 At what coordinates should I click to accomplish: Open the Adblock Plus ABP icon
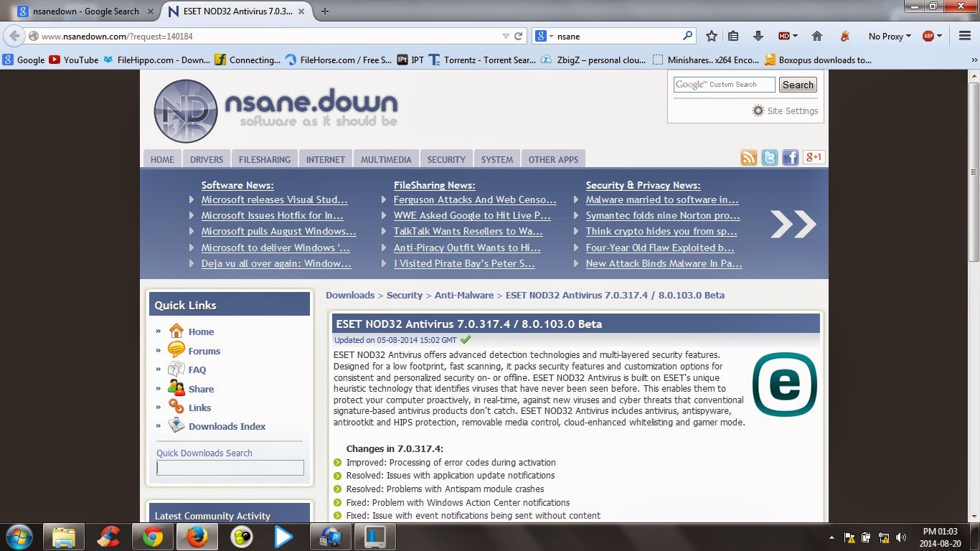tap(930, 36)
